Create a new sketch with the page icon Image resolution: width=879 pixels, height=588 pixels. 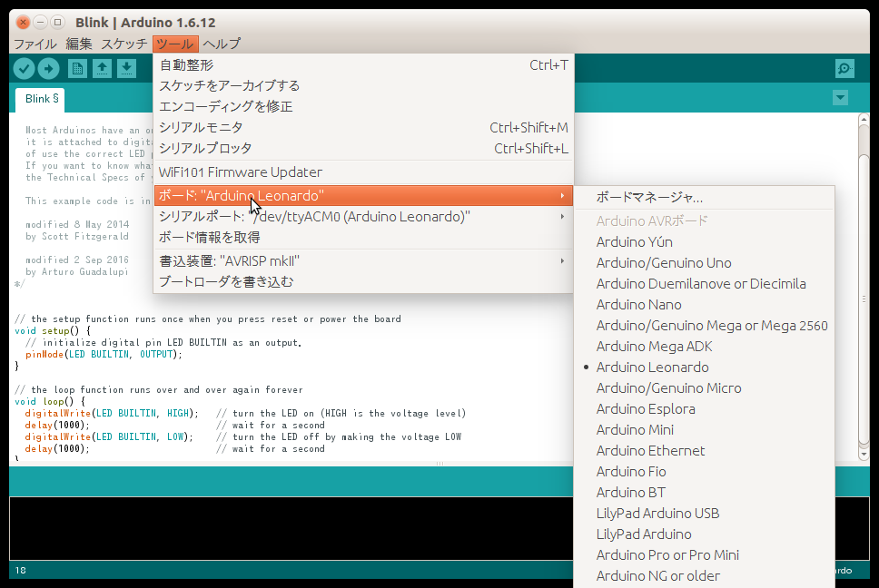77,68
